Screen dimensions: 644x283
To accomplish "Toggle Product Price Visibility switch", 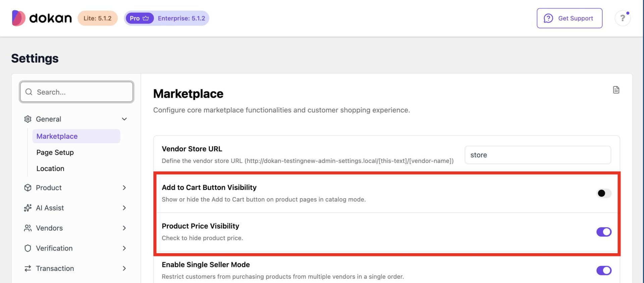I will [x=604, y=232].
